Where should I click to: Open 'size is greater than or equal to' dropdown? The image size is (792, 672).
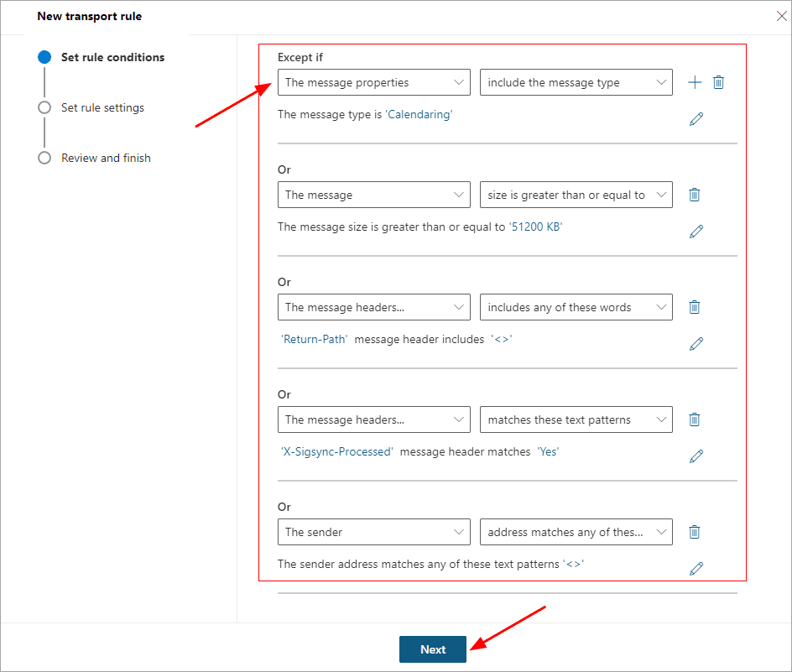pyautogui.click(x=576, y=195)
